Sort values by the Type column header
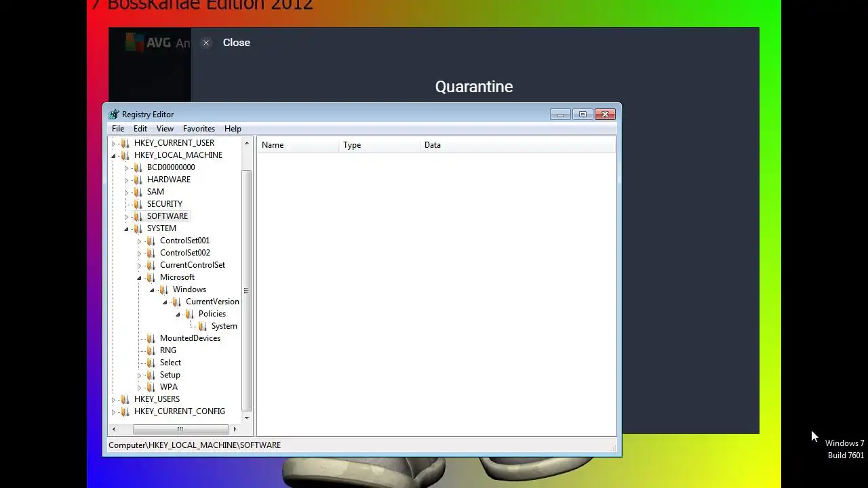The width and height of the screenshot is (868, 488). point(379,145)
